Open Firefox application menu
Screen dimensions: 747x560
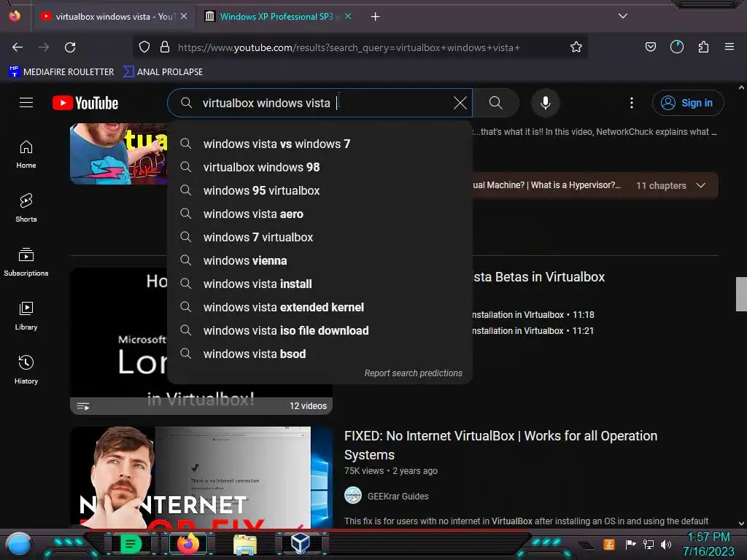click(x=729, y=47)
